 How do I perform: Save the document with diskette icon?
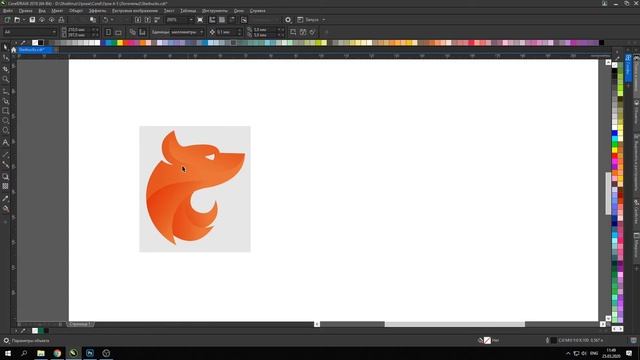pyautogui.click(x=32, y=20)
